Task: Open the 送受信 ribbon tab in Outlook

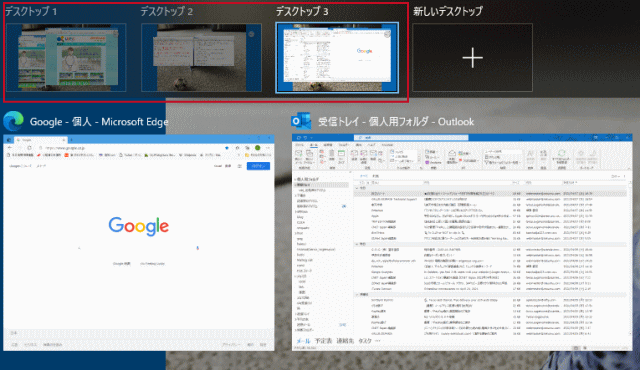Action: point(328,145)
